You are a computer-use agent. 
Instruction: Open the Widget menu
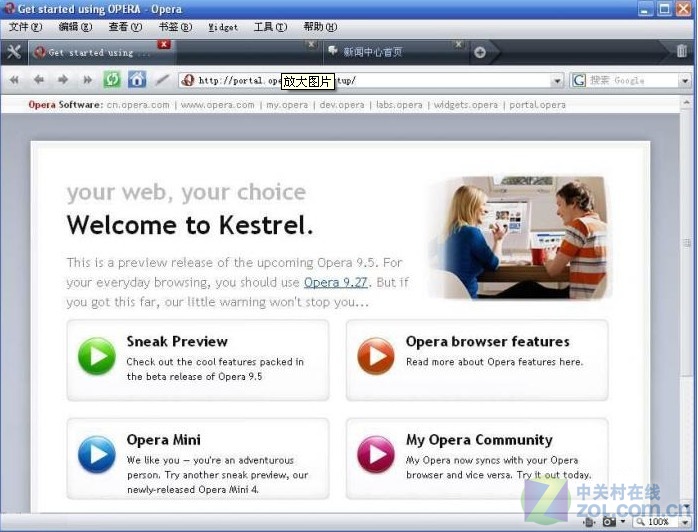[x=223, y=27]
